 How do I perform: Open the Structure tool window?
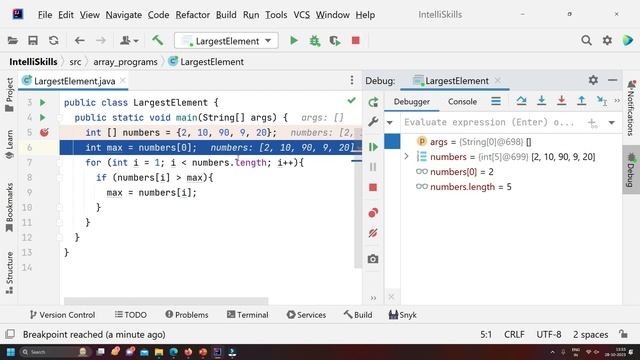(x=9, y=273)
